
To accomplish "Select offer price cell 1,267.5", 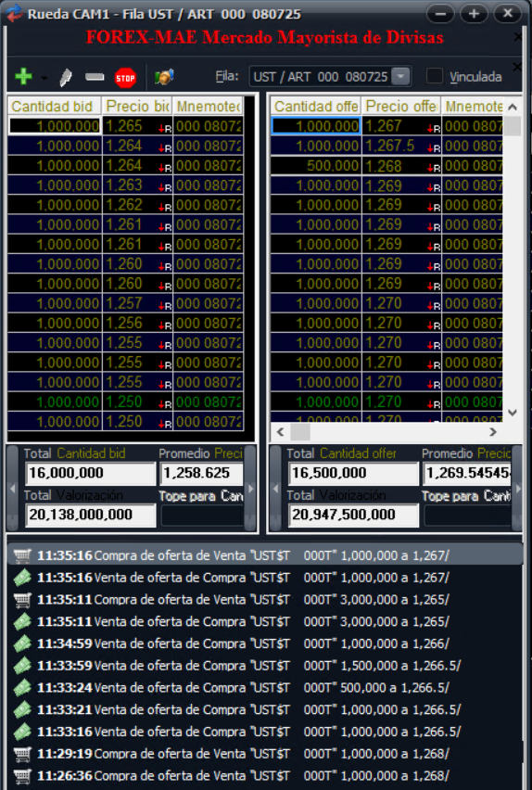I will 401,146.
